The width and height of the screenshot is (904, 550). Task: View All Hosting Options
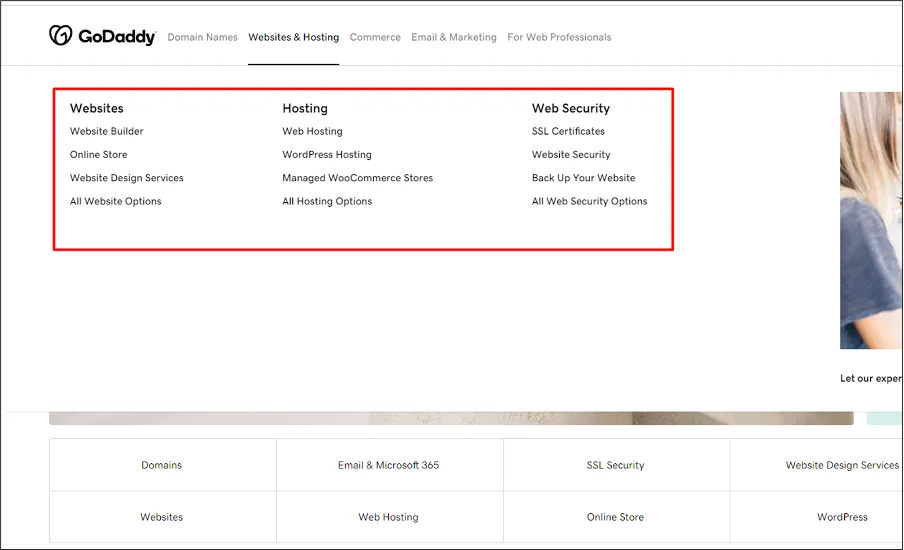pyautogui.click(x=326, y=201)
